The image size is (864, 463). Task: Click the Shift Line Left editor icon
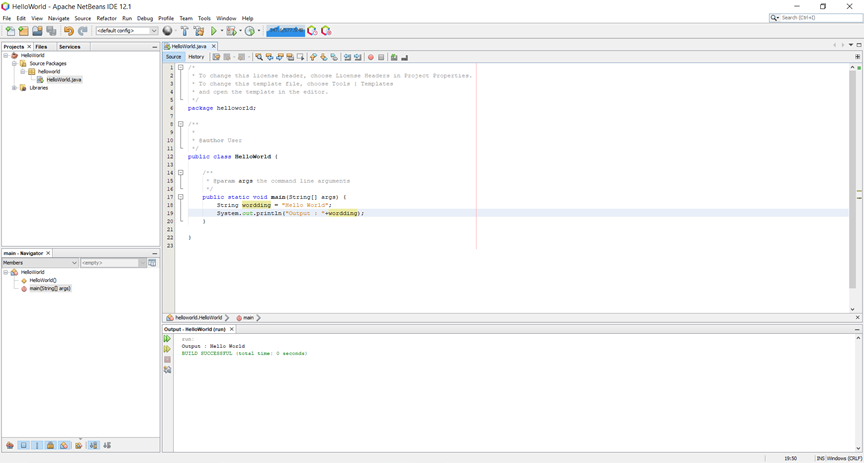[347, 57]
